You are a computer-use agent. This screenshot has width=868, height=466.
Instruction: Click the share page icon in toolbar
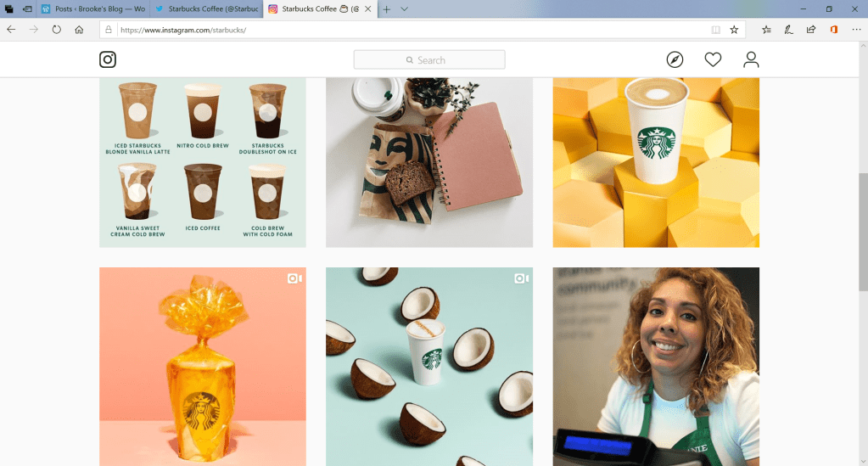pos(811,29)
